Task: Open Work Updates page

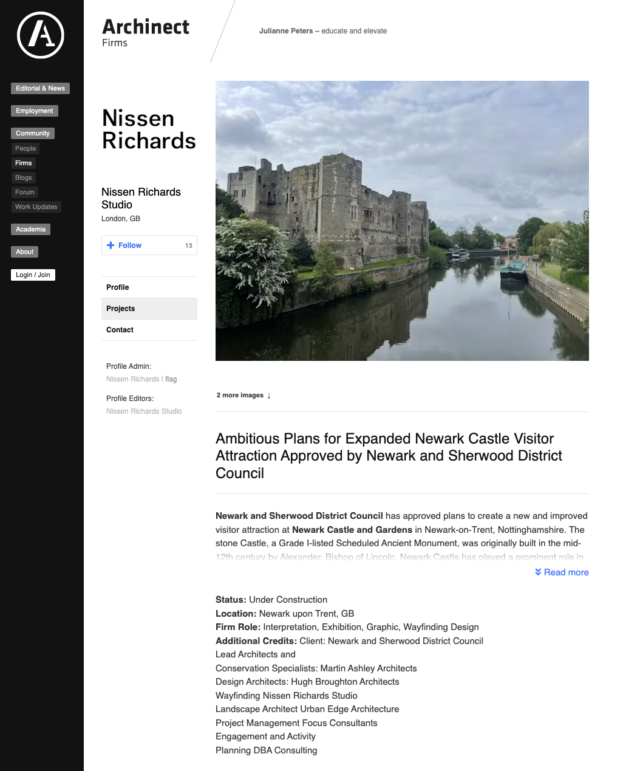Action: (36, 207)
